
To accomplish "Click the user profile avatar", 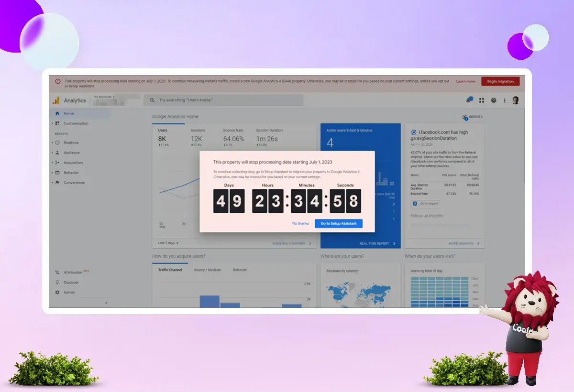I will [x=515, y=100].
